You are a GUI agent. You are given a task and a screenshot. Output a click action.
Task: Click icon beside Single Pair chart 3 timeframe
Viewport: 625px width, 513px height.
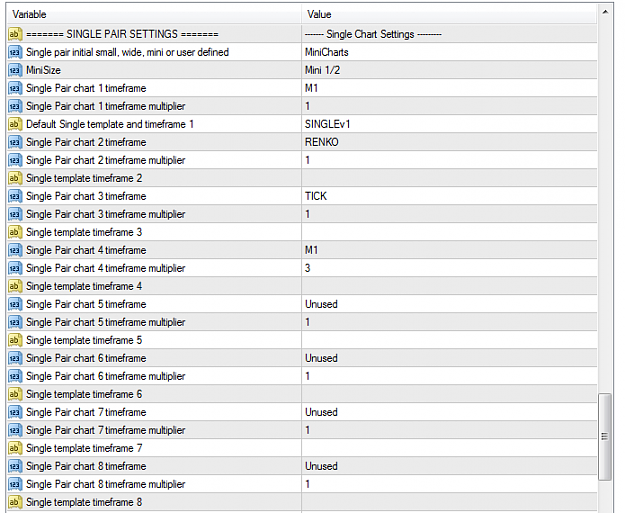(x=15, y=196)
